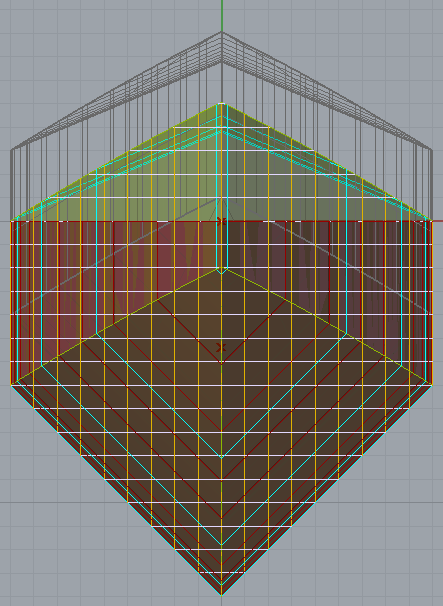Pick the top apex of the gray wireframe roof

(222, 32)
